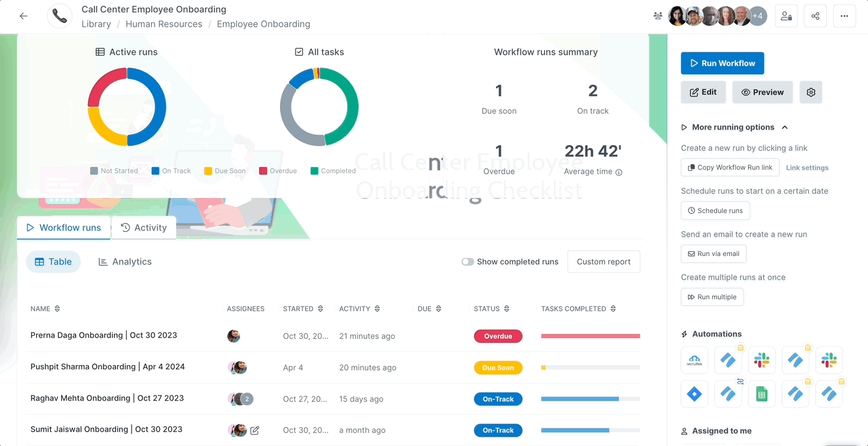Switch to the Activity tab

point(144,227)
